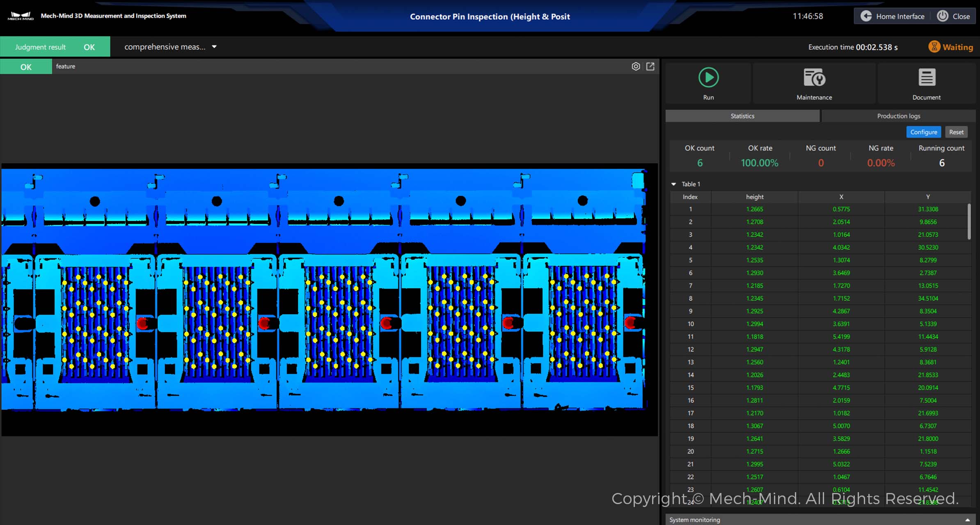
Task: Pop out the feature view in new window
Action: point(650,66)
